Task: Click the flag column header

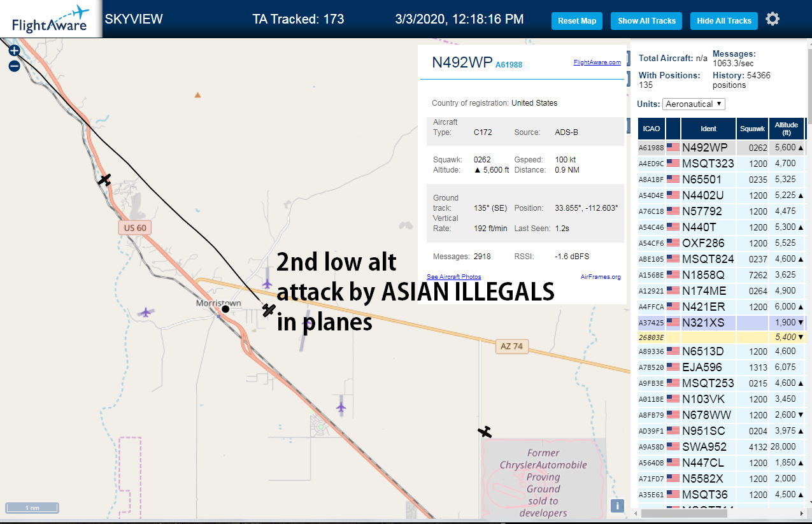Action: pyautogui.click(x=673, y=129)
